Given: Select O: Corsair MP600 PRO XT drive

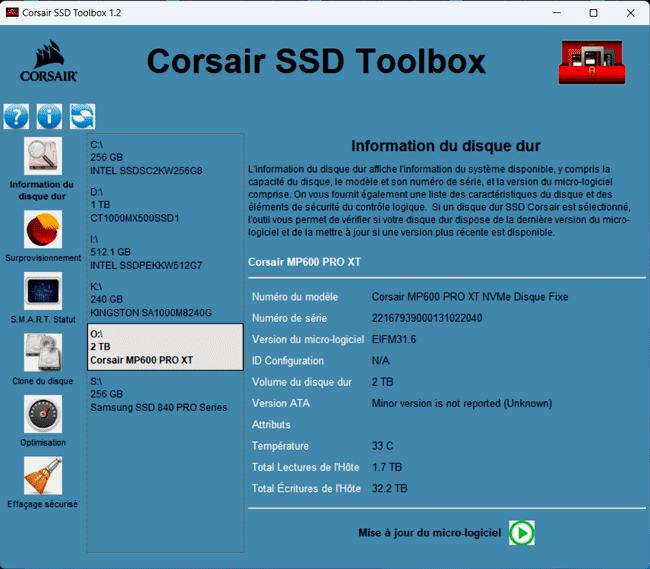Looking at the screenshot, I should pos(165,347).
